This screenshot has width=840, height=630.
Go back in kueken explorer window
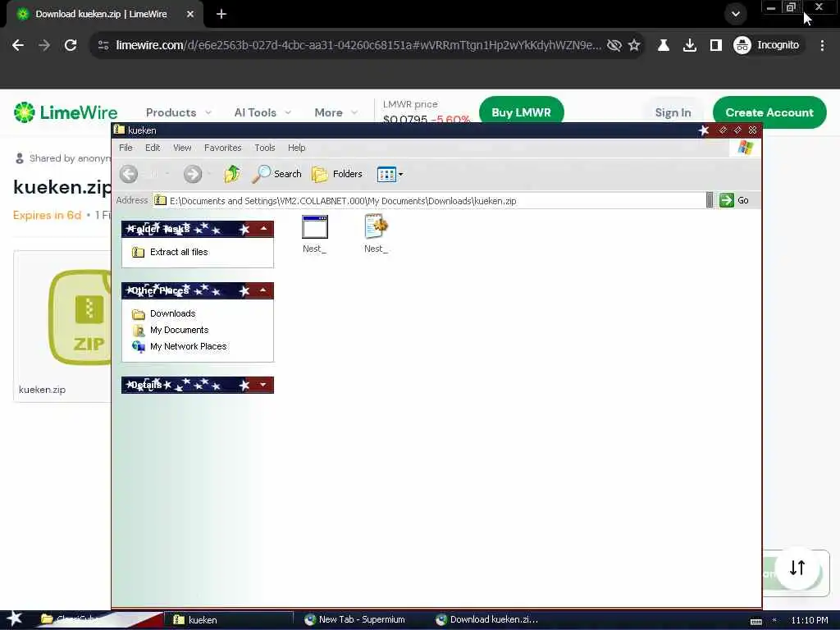coord(129,174)
